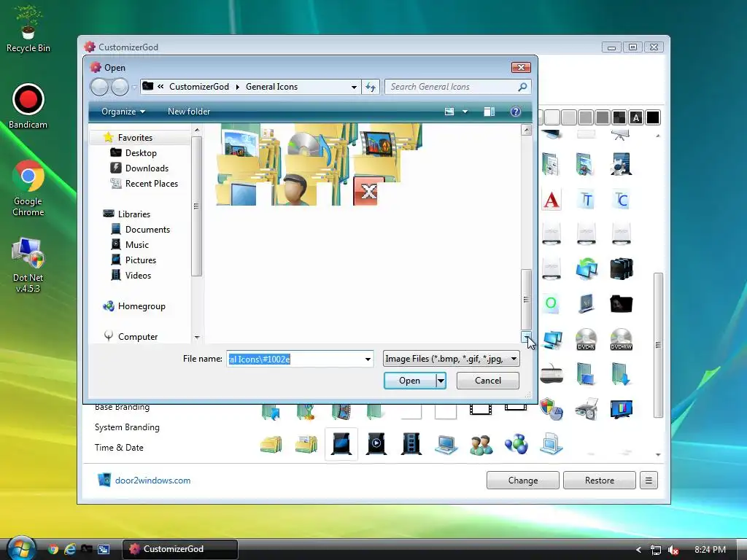Screen dimensions: 747x560
Task: Select Videos library in navigation pane
Action: [x=138, y=275]
